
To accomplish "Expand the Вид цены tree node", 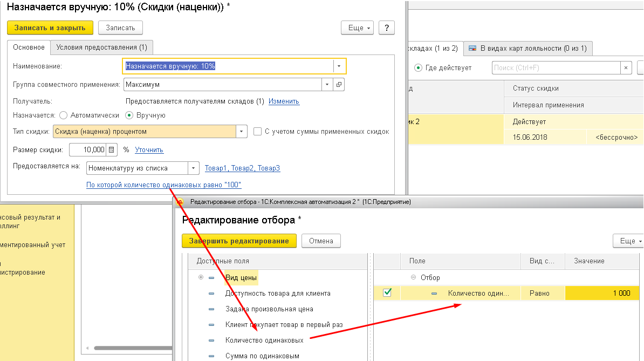I will point(201,278).
